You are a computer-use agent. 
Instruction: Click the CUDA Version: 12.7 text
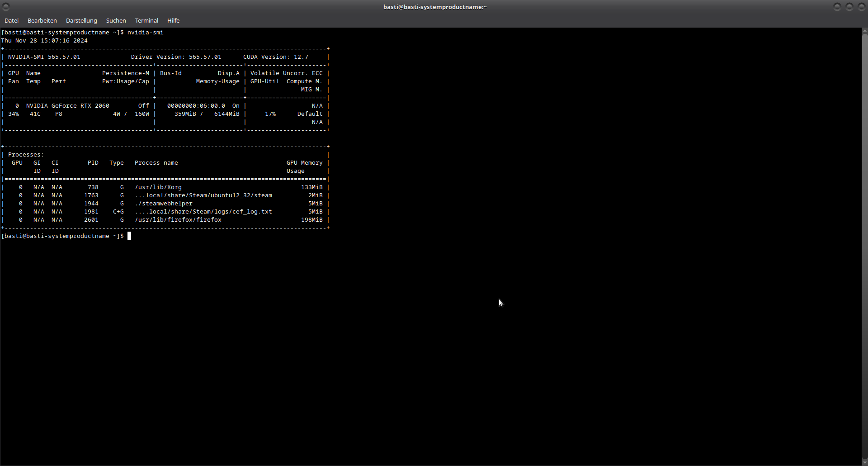pyautogui.click(x=276, y=57)
